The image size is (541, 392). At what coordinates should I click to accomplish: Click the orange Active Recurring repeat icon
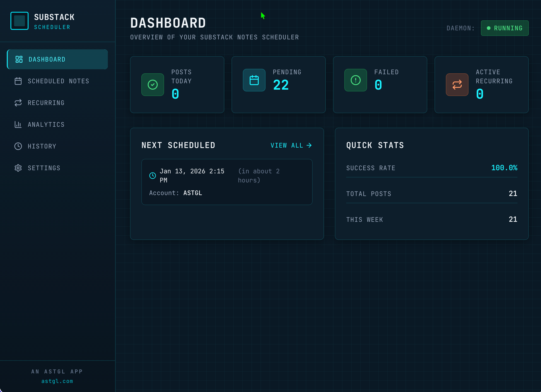click(x=457, y=85)
